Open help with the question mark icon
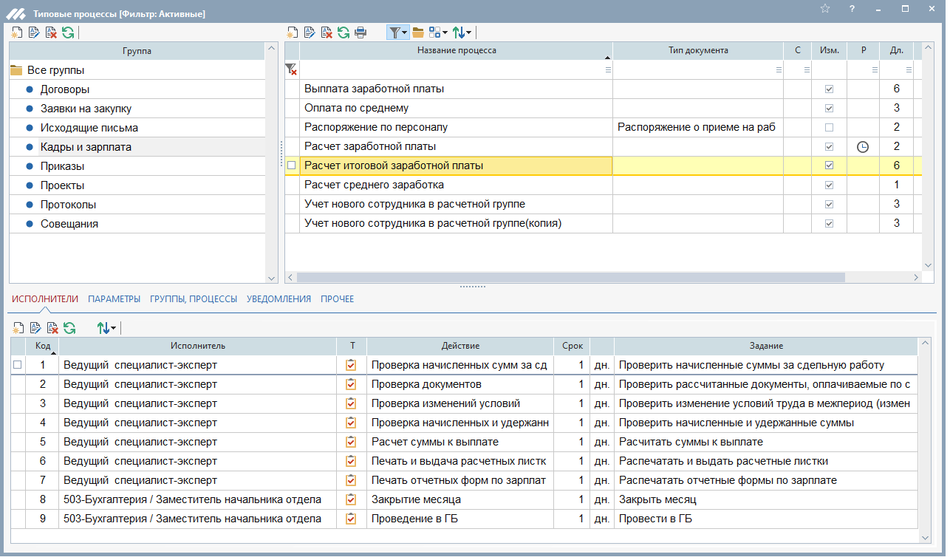The height and width of the screenshot is (560, 950). coord(852,9)
